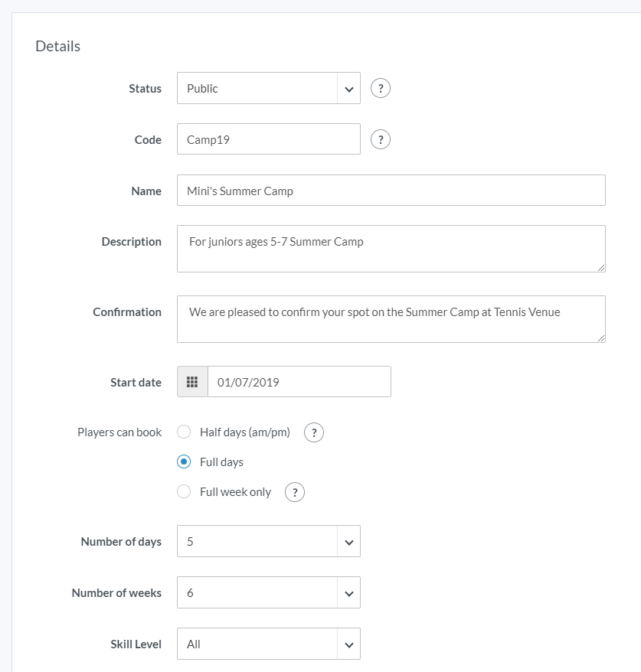Select the Half days (am/pm) radio button

coord(184,432)
